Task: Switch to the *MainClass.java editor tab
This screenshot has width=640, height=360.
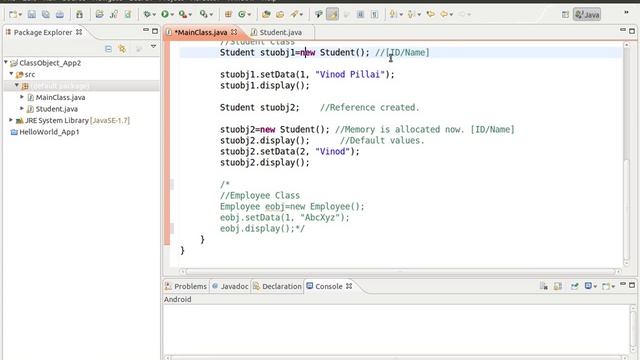Action: tap(200, 32)
